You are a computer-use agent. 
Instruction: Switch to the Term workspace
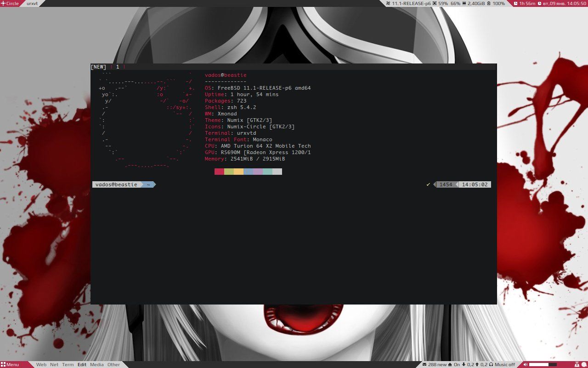click(68, 364)
